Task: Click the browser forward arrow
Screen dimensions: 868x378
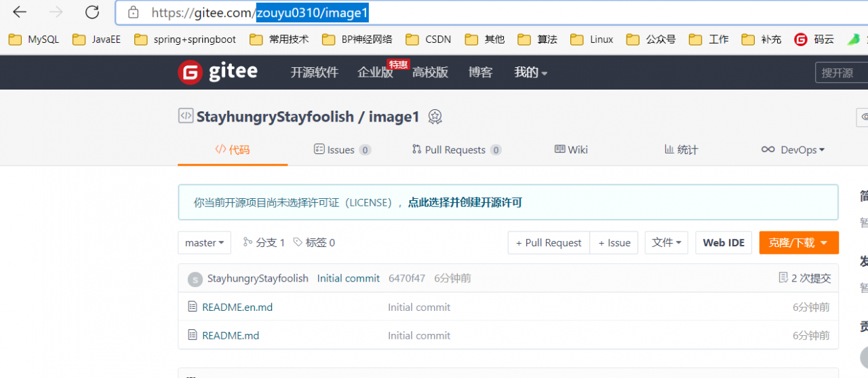Action: pos(56,12)
